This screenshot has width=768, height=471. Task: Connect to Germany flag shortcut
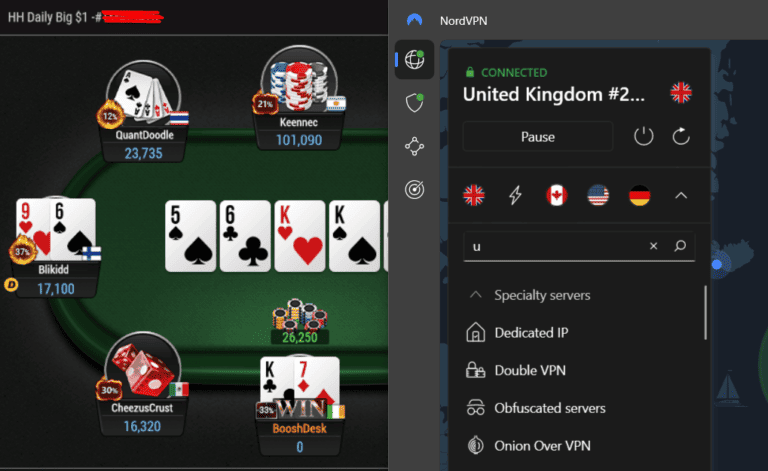pos(640,195)
